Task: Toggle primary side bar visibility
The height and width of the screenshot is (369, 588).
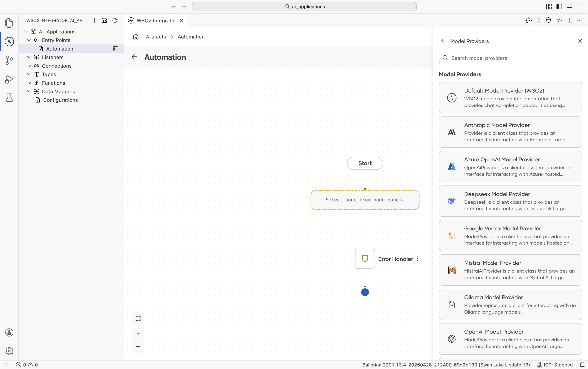Action: 559,7
